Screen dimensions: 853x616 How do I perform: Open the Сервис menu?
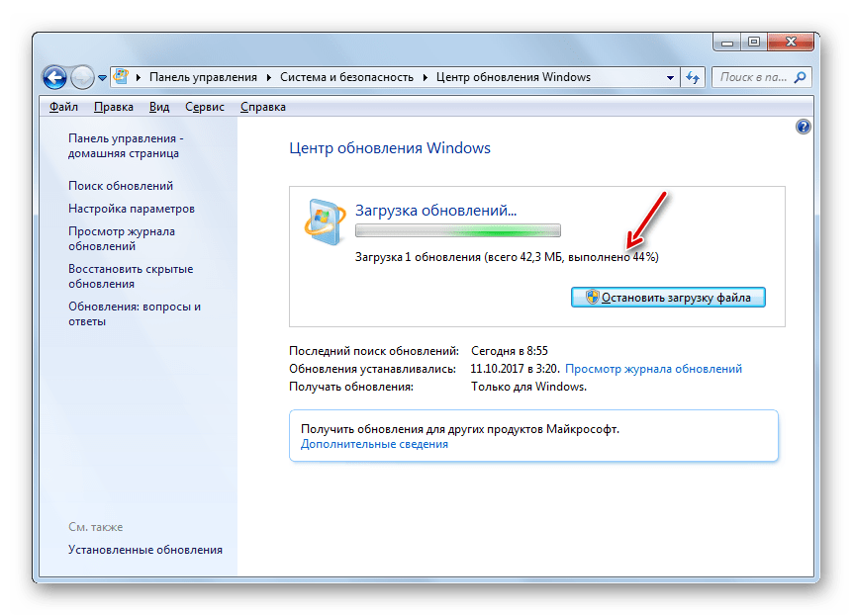click(205, 107)
